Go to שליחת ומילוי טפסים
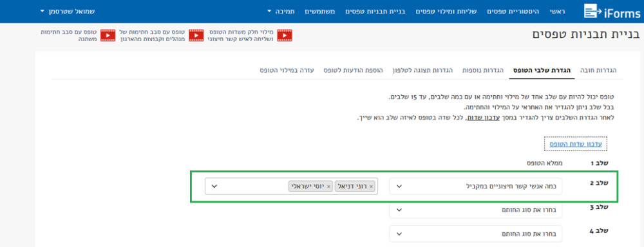Viewport: 644px width, 247px height. 446,12
